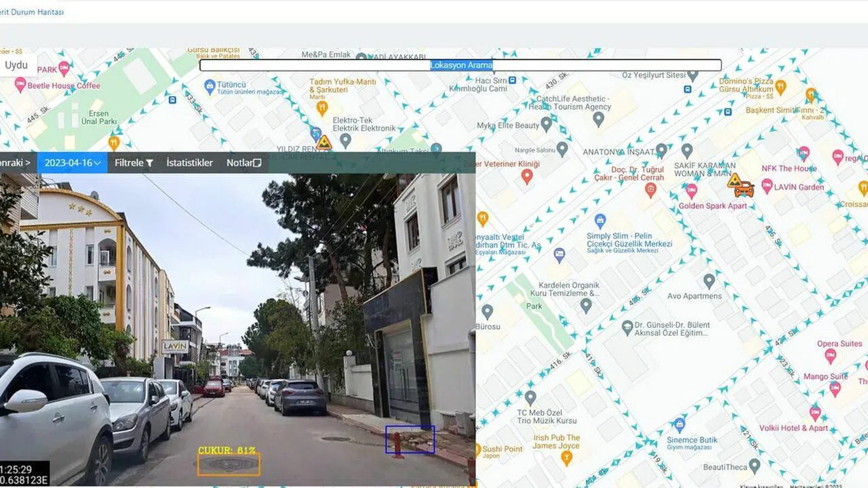Open the İstatistikler tab
Image resolution: width=868 pixels, height=488 pixels.
(x=189, y=163)
